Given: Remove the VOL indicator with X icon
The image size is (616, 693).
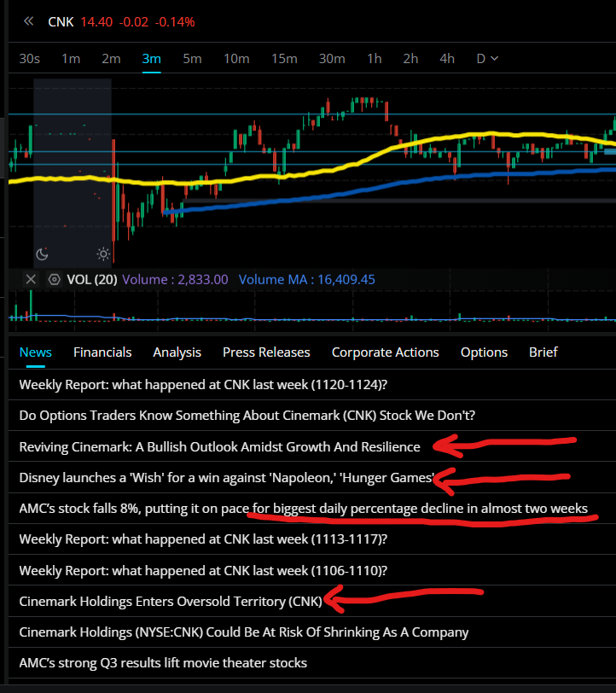Looking at the screenshot, I should point(31,279).
